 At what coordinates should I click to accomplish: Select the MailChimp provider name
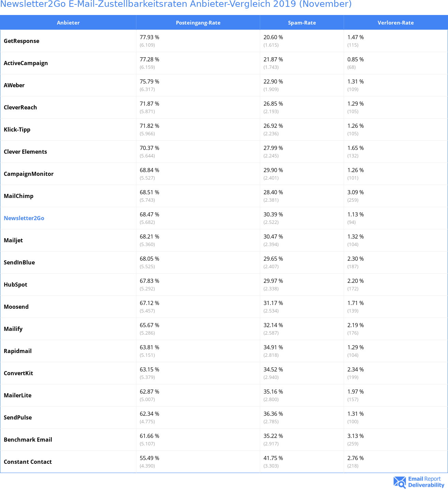pyautogui.click(x=18, y=196)
